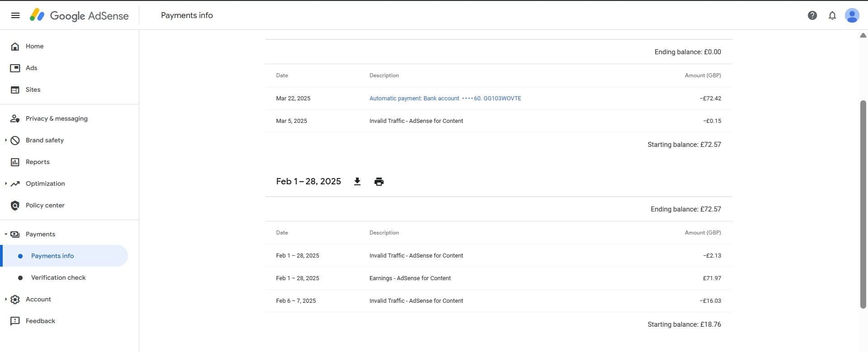Open Feedback from the sidebar
The width and height of the screenshot is (868, 352).
(40, 321)
